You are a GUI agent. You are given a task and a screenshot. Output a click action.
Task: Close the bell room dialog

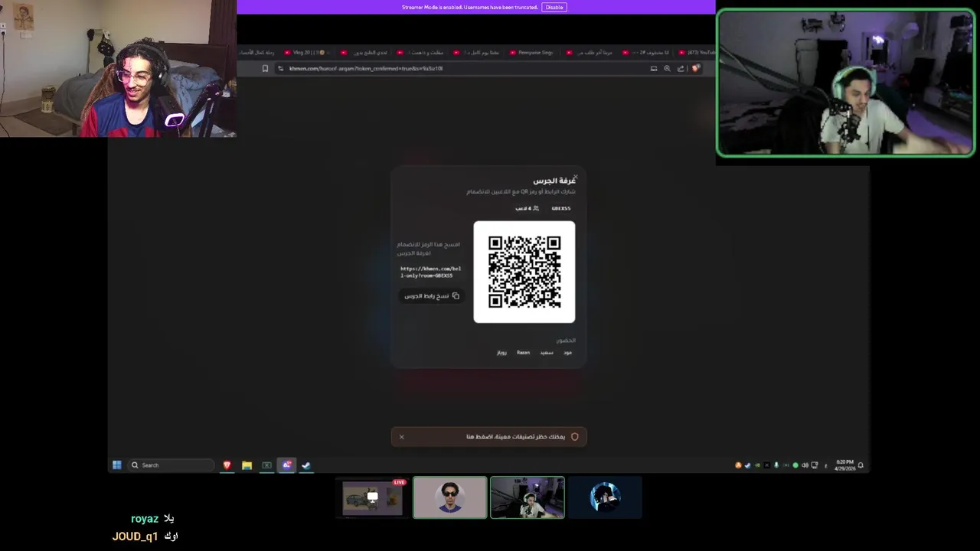click(575, 177)
